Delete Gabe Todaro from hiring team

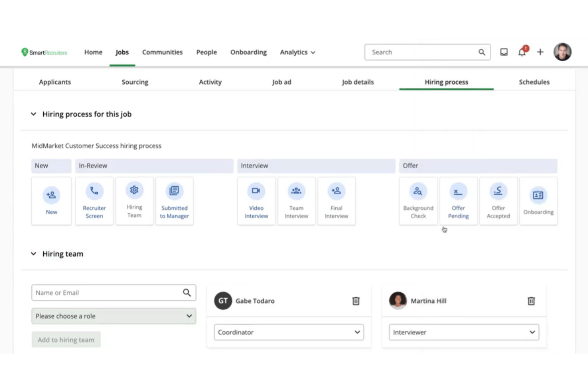[x=356, y=301]
